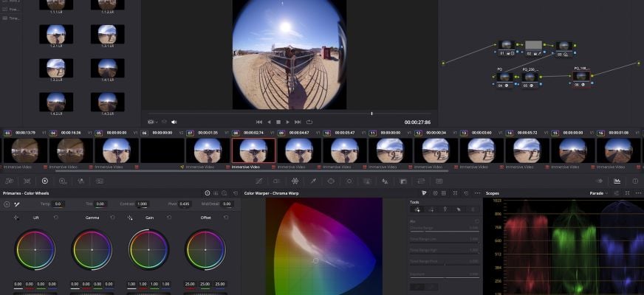Screen dimensions: 644x295
Task: Toggle loop playback in viewer
Action: [x=309, y=122]
